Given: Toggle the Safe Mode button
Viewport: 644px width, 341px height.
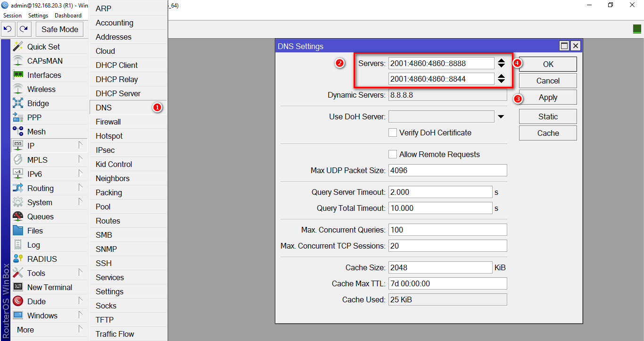Looking at the screenshot, I should pyautogui.click(x=59, y=29).
